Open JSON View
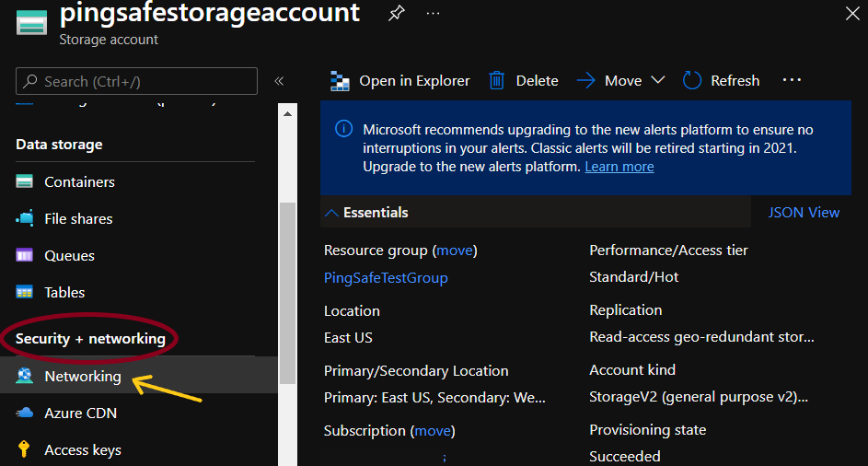This screenshot has height=466, width=868. click(804, 213)
